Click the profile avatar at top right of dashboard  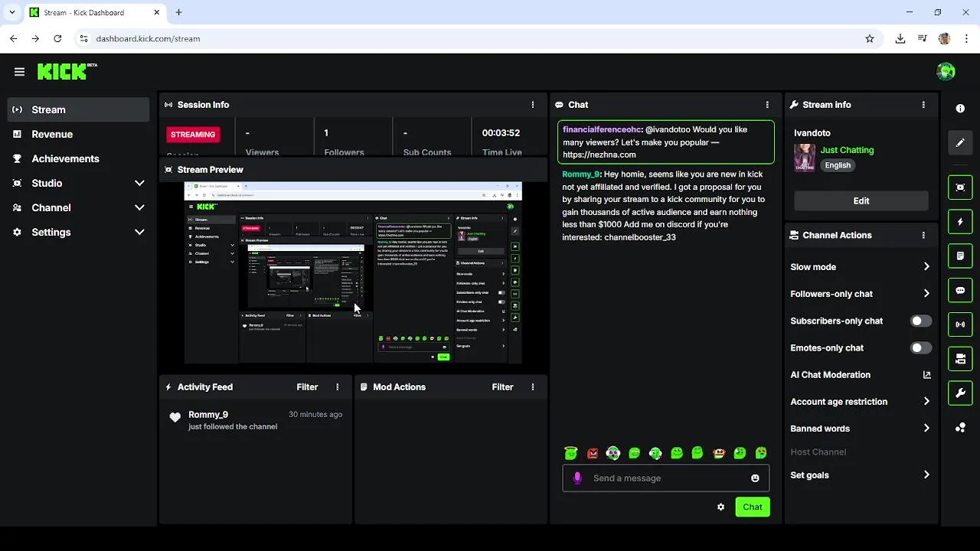[x=946, y=72]
